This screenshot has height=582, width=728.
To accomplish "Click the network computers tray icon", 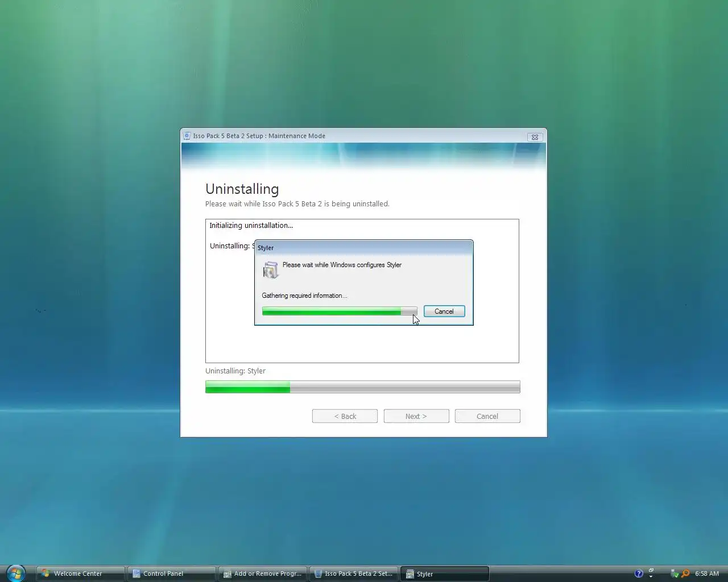I will tap(675, 573).
